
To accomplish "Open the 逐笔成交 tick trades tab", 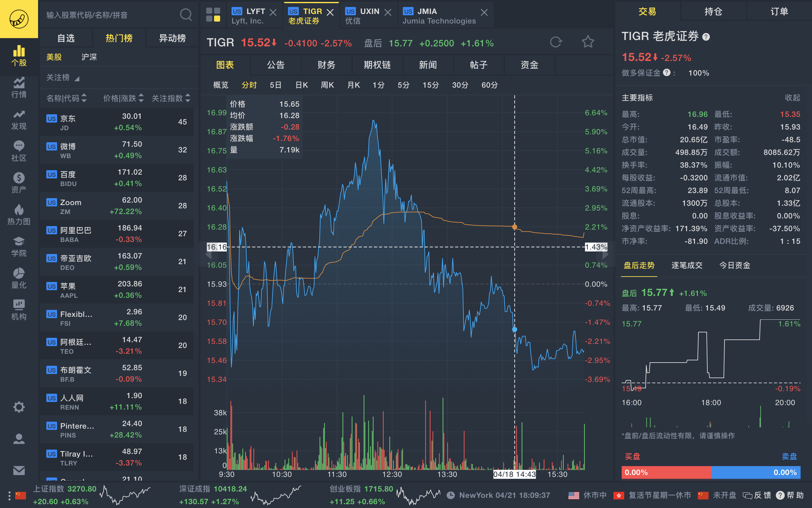I will pyautogui.click(x=687, y=265).
